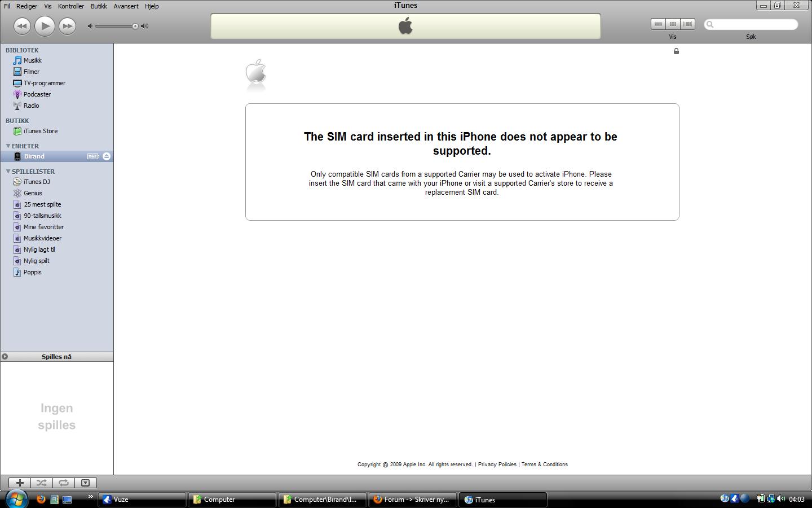The width and height of the screenshot is (812, 508).
Task: Collapse the SPILLELISTER section
Action: pyautogui.click(x=8, y=171)
